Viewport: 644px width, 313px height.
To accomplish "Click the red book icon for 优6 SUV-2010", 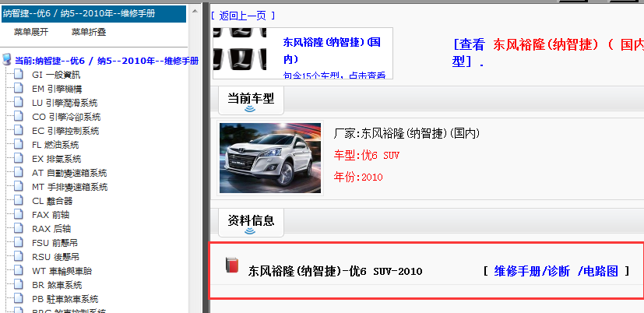I will [232, 265].
